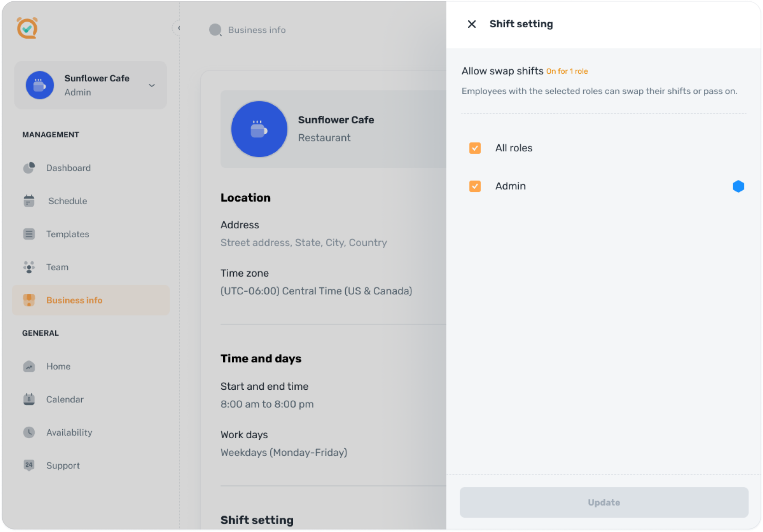The width and height of the screenshot is (763, 532).
Task: Uncheck the All roles checkbox
Action: (475, 148)
